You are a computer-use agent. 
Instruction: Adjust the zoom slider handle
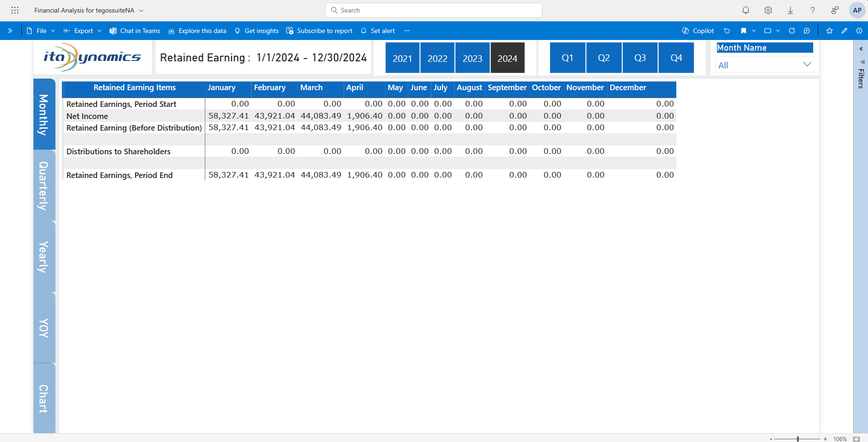(797, 439)
